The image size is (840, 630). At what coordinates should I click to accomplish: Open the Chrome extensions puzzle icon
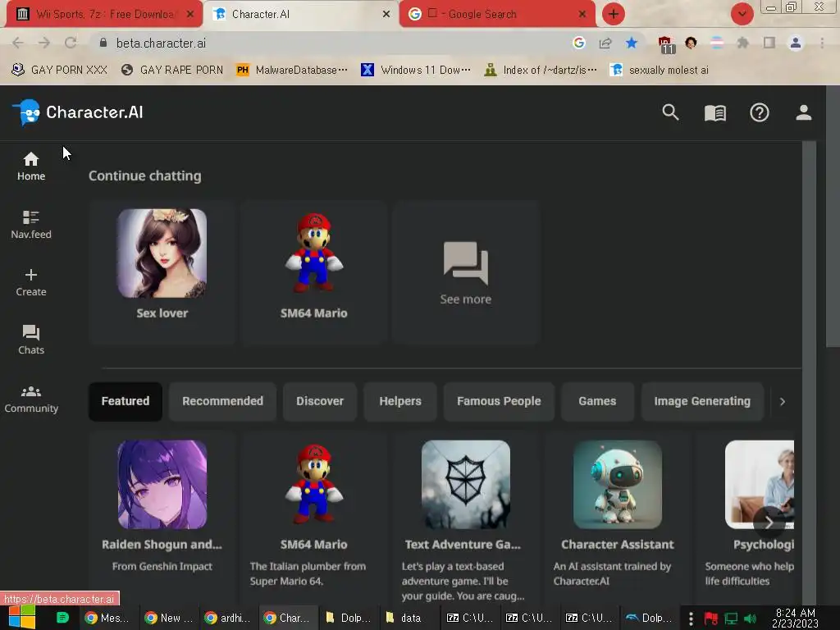(742, 43)
